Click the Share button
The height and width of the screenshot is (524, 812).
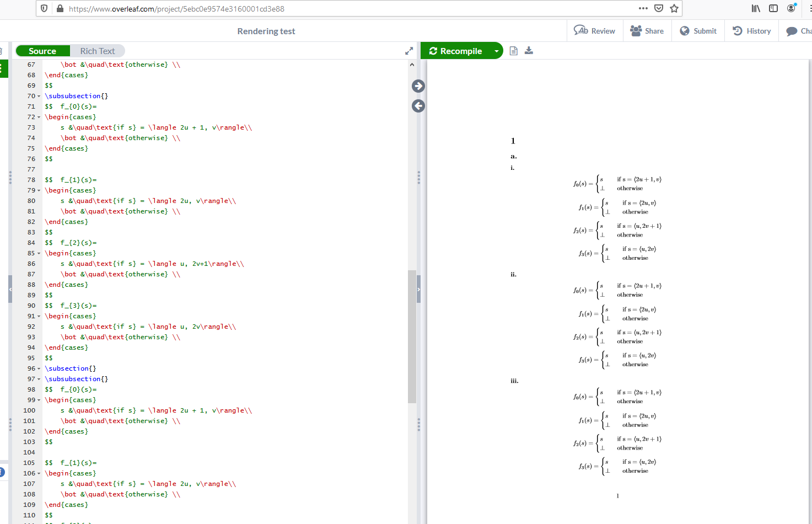(647, 31)
